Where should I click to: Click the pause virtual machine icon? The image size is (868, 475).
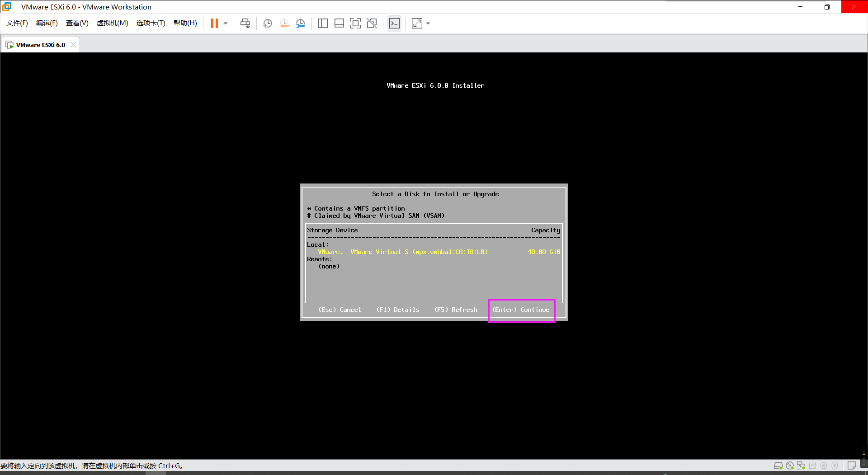pyautogui.click(x=214, y=24)
